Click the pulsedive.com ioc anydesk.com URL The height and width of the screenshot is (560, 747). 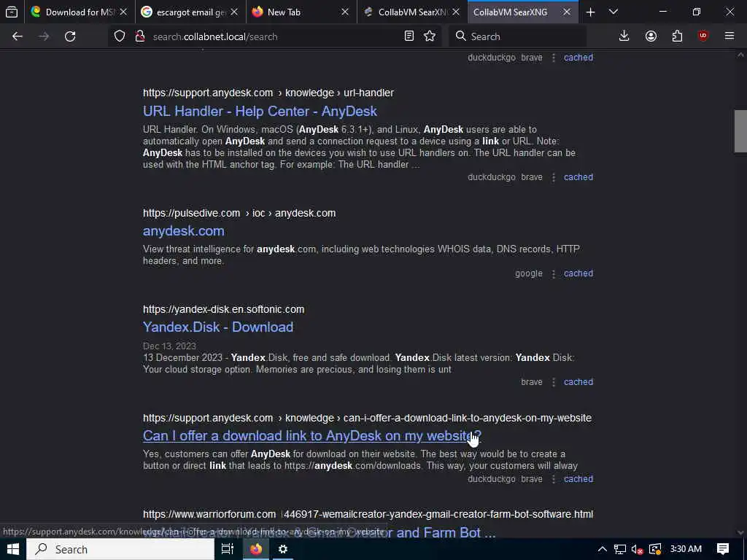click(x=239, y=213)
